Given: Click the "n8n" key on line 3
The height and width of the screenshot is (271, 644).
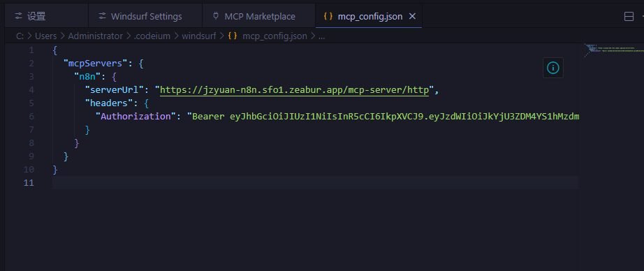Looking at the screenshot, I should tap(87, 77).
